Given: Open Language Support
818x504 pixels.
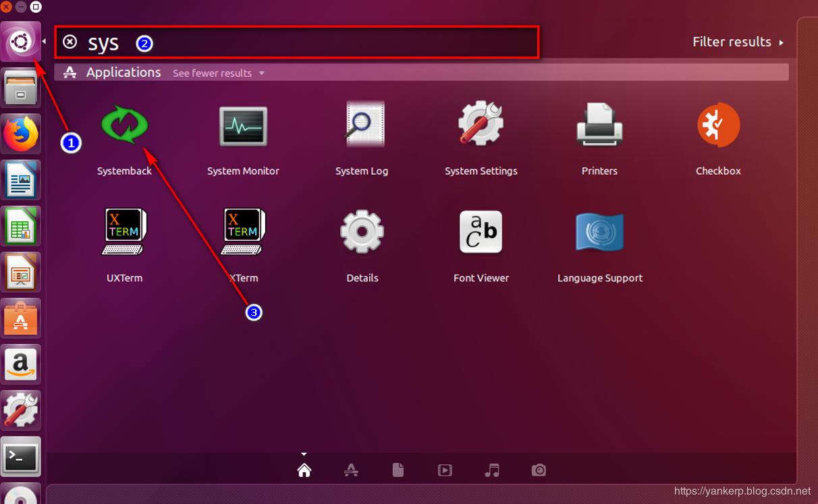Looking at the screenshot, I should pyautogui.click(x=600, y=231).
